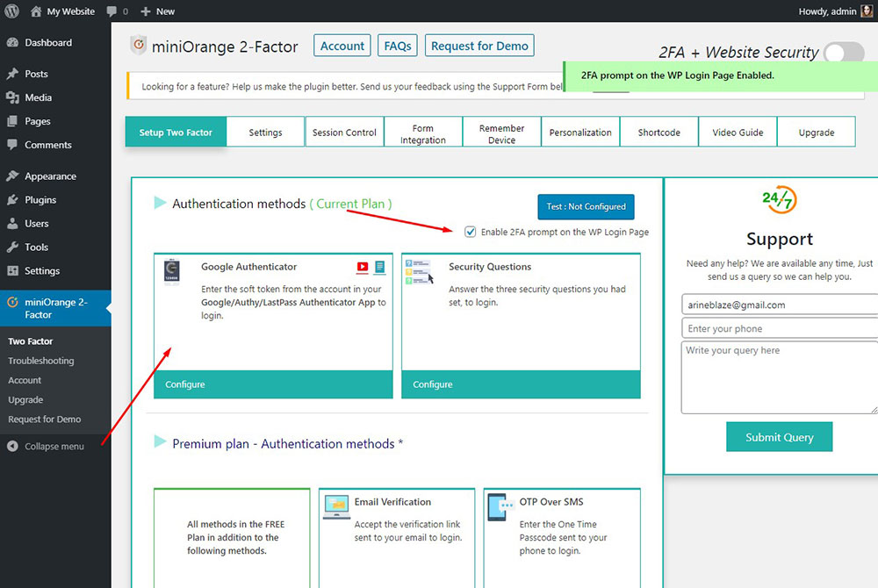The width and height of the screenshot is (878, 588).
Task: Click the Plugins plug icon
Action: (13, 200)
